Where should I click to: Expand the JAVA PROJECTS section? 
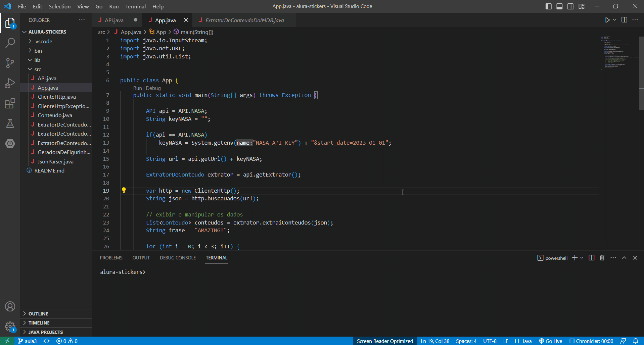coord(56,332)
